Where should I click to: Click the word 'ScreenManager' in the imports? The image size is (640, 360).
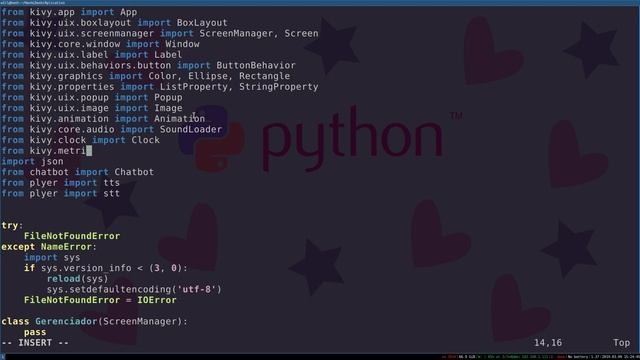tap(236, 33)
